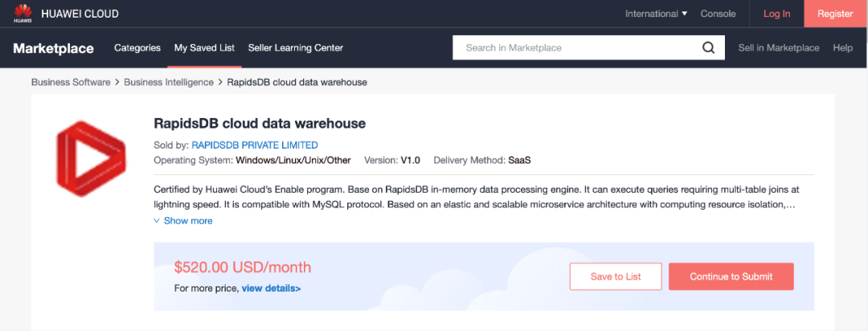Click the Marketplace home title

[x=53, y=48]
